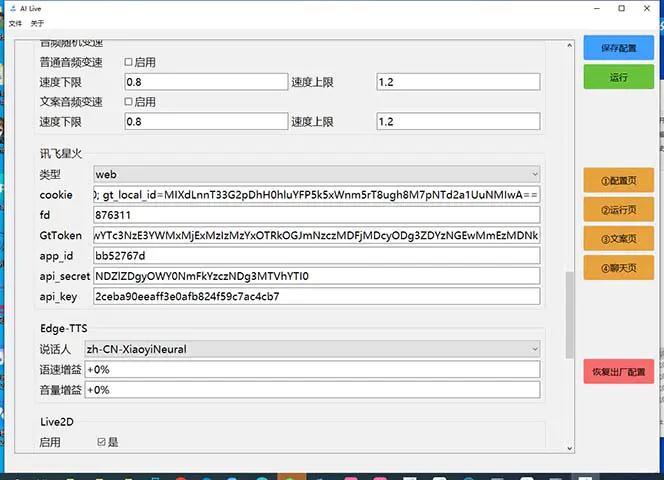Click the save config button (保存配置)

[x=618, y=47]
